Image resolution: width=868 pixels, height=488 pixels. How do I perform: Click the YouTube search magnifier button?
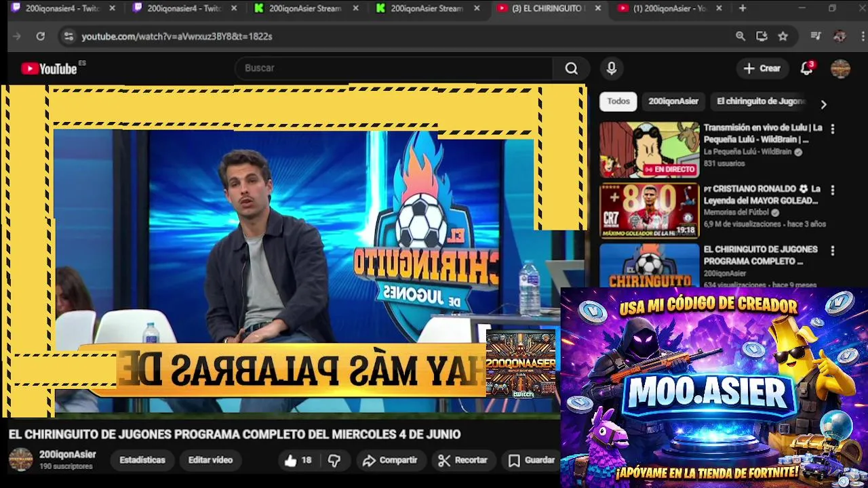[572, 68]
